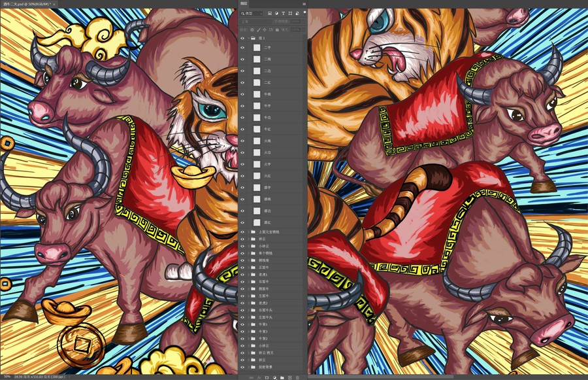588x380 pixels.
Task: Select the 火边 layer thumbnail
Action: [257, 152]
